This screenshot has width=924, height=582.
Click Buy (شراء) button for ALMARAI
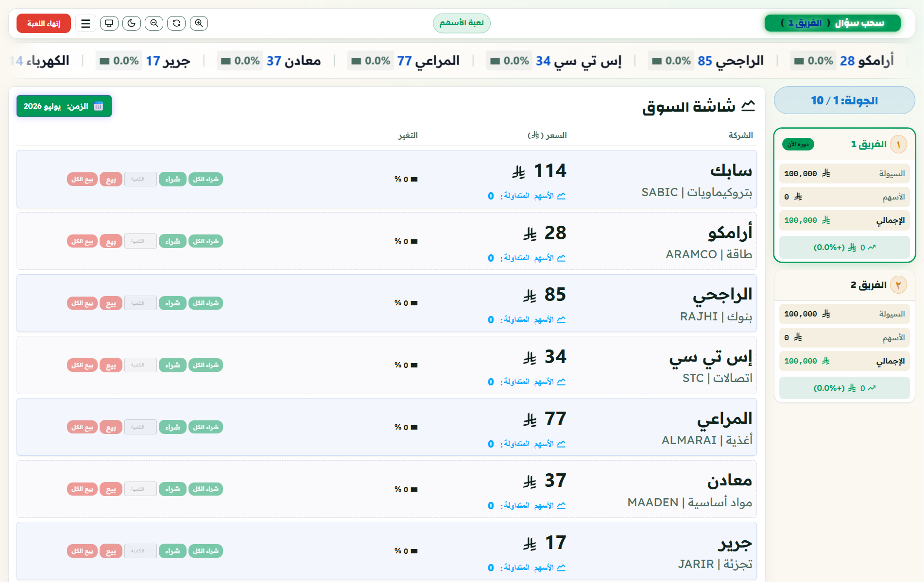172,427
